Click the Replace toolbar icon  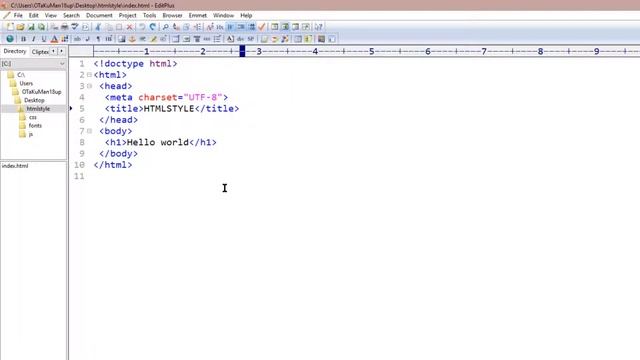(x=176, y=27)
